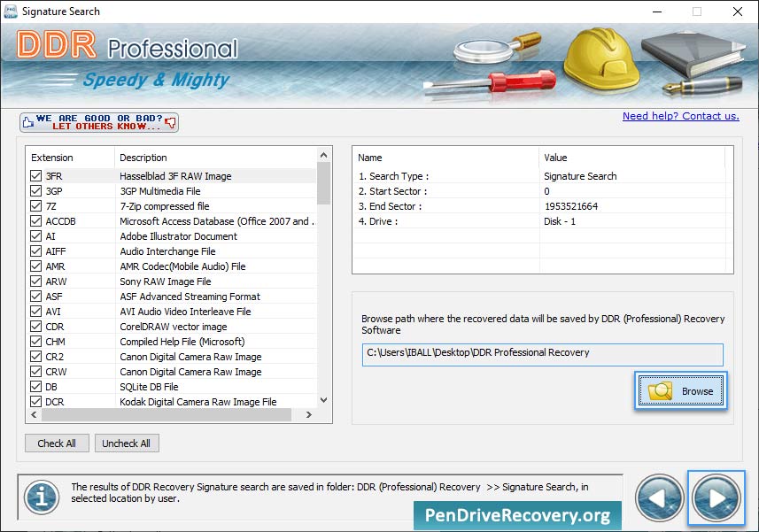Toggle the ASF extension checkbox
759x532 pixels.
[35, 296]
